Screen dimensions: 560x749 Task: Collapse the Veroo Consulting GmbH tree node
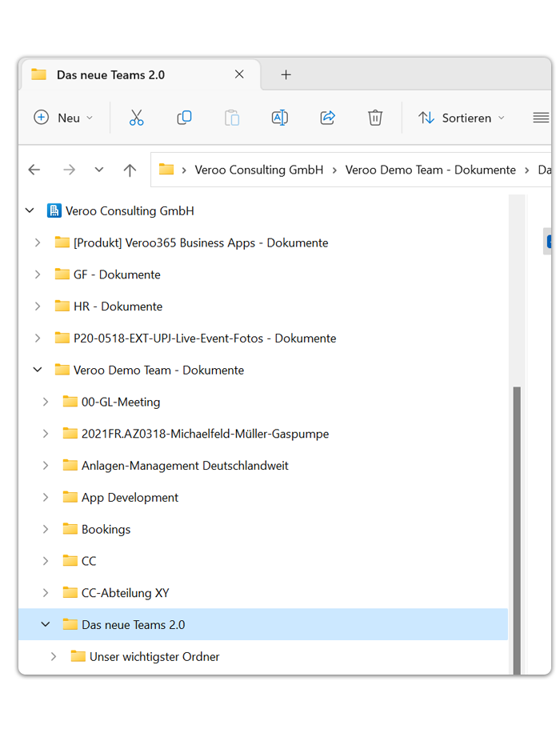point(30,210)
